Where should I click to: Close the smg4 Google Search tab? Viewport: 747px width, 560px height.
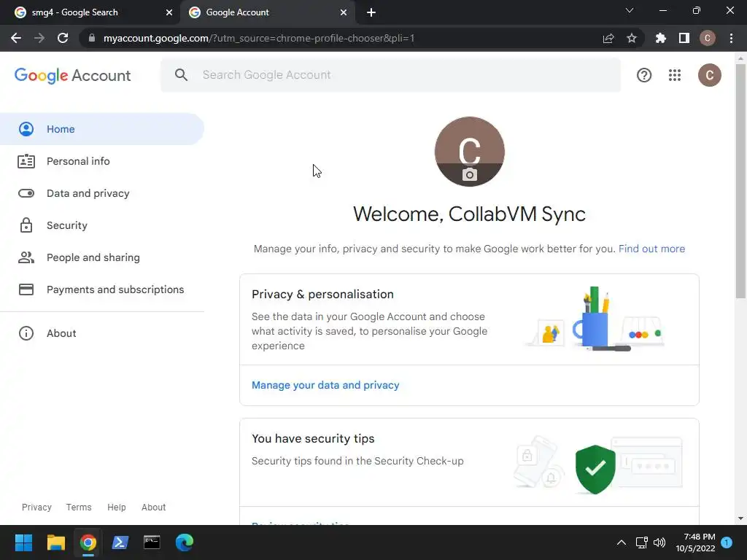point(169,12)
